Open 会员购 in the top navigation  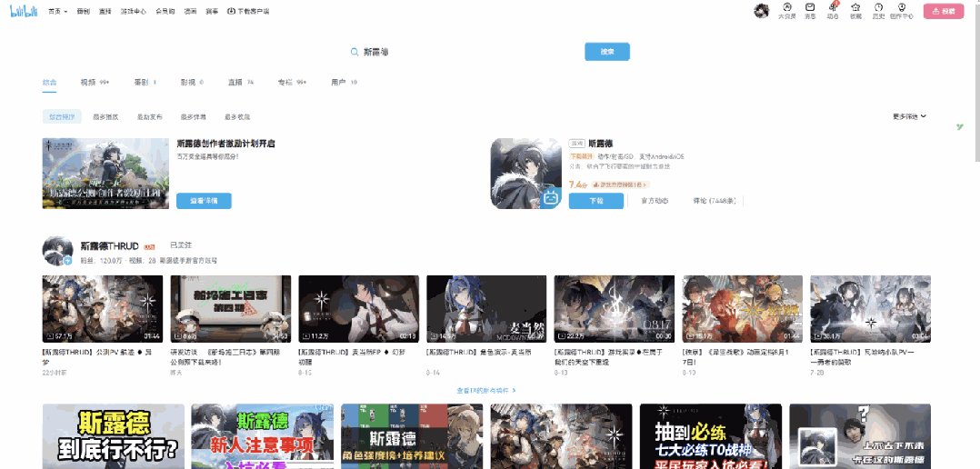click(x=165, y=11)
